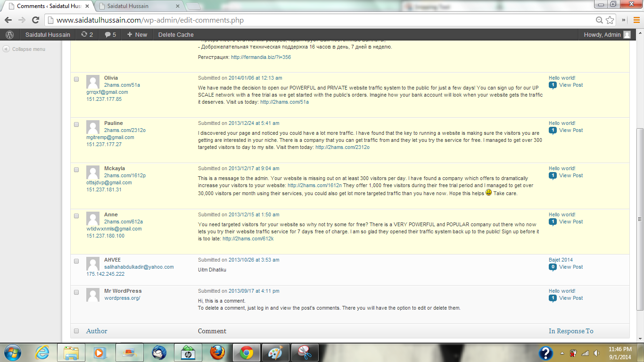Open the 2hams.com/612k link in Anne's comment
Viewport: 644px width, 362px height.
[248, 239]
